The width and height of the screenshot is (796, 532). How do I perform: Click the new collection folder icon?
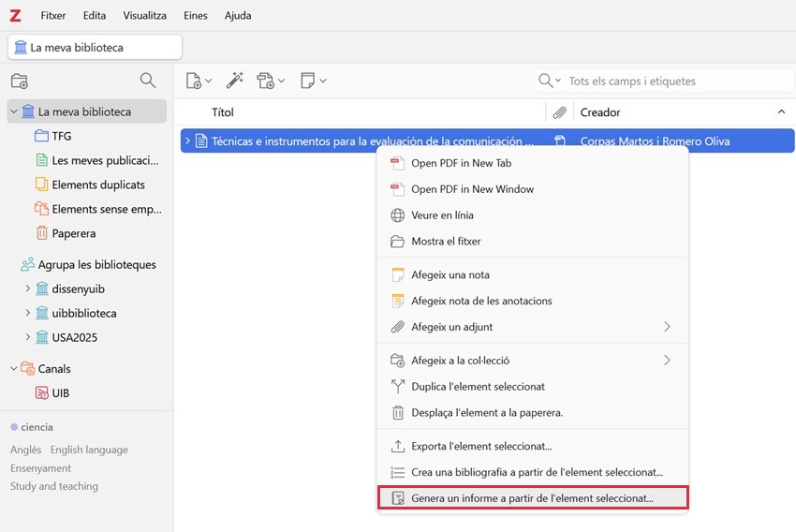[x=20, y=81]
